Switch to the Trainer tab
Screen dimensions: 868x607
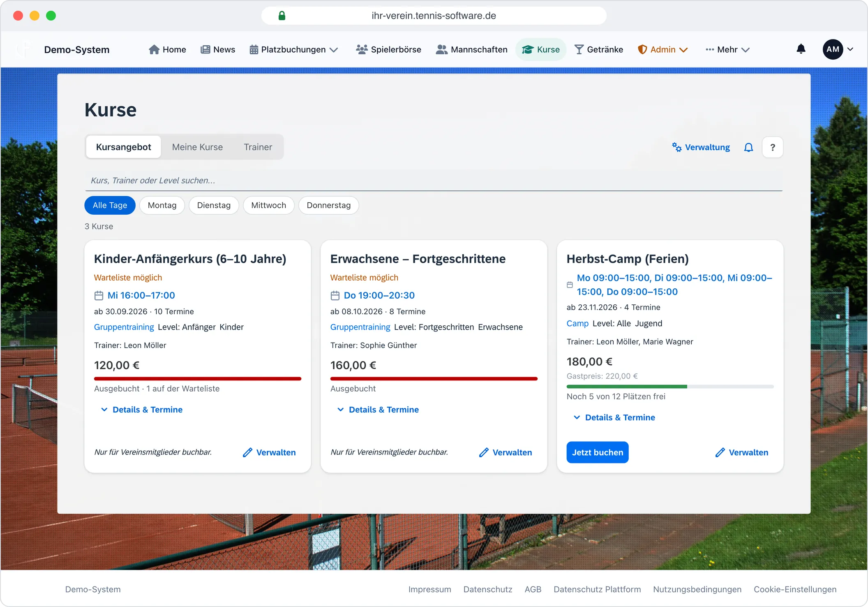(x=258, y=147)
